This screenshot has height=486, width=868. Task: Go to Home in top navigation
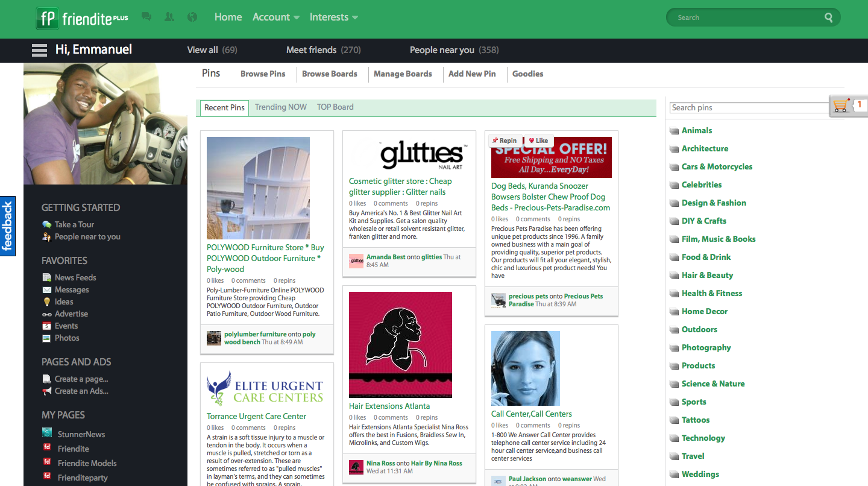click(228, 17)
